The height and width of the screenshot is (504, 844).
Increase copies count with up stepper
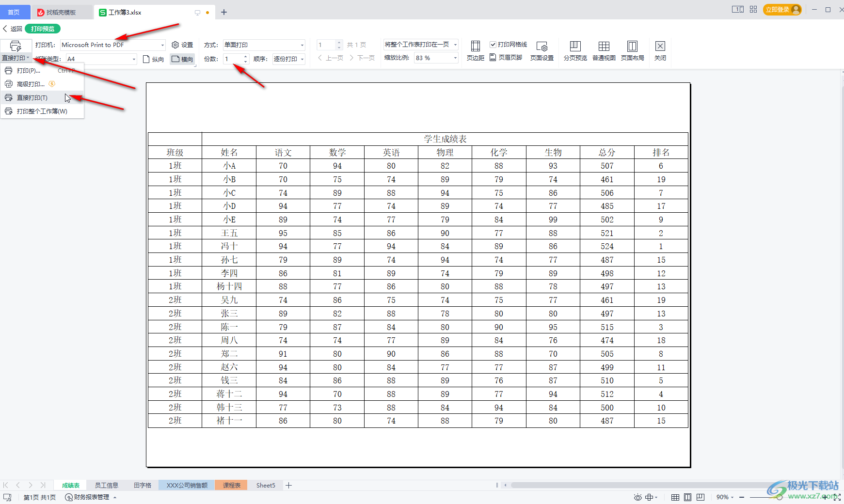[245, 57]
